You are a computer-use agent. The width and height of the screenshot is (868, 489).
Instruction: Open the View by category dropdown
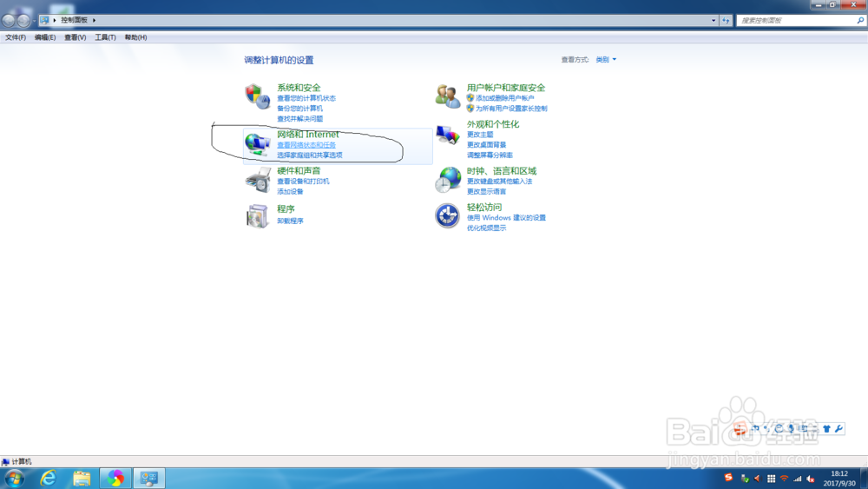coord(606,59)
